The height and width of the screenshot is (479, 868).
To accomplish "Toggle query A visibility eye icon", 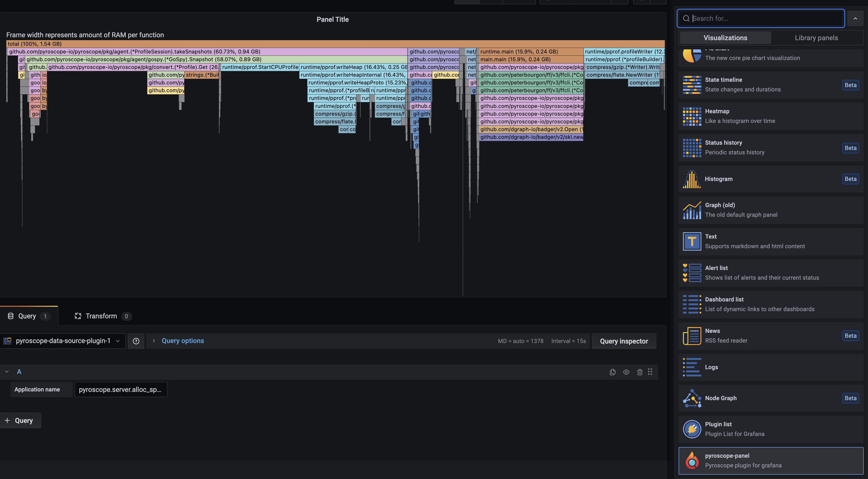I will pos(626,372).
